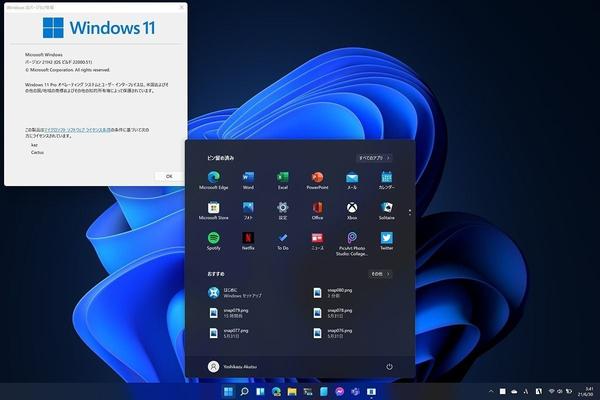
Task: Click the dark console icon beside File Explorer
Action: coord(308,391)
